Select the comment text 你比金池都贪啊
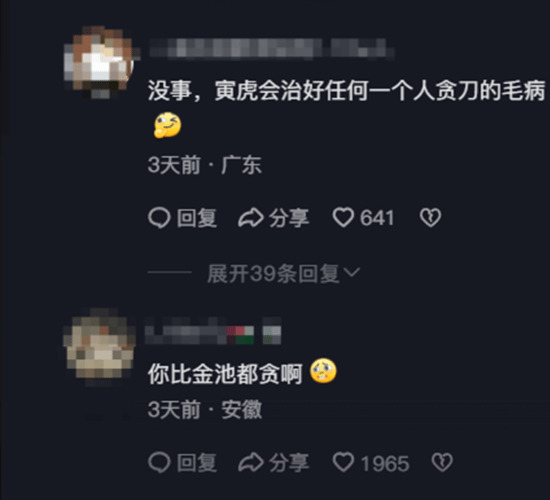 pos(225,374)
